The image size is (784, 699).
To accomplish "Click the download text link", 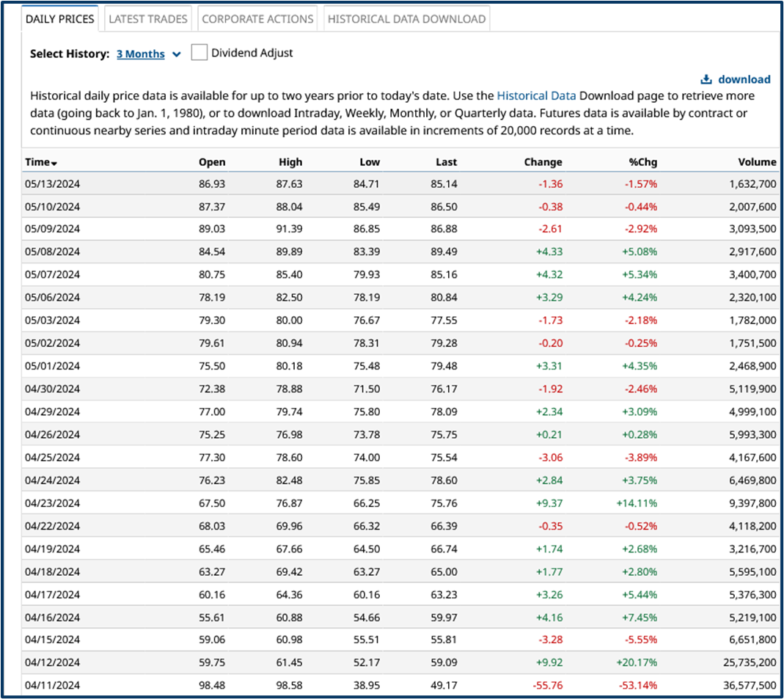I will click(744, 79).
